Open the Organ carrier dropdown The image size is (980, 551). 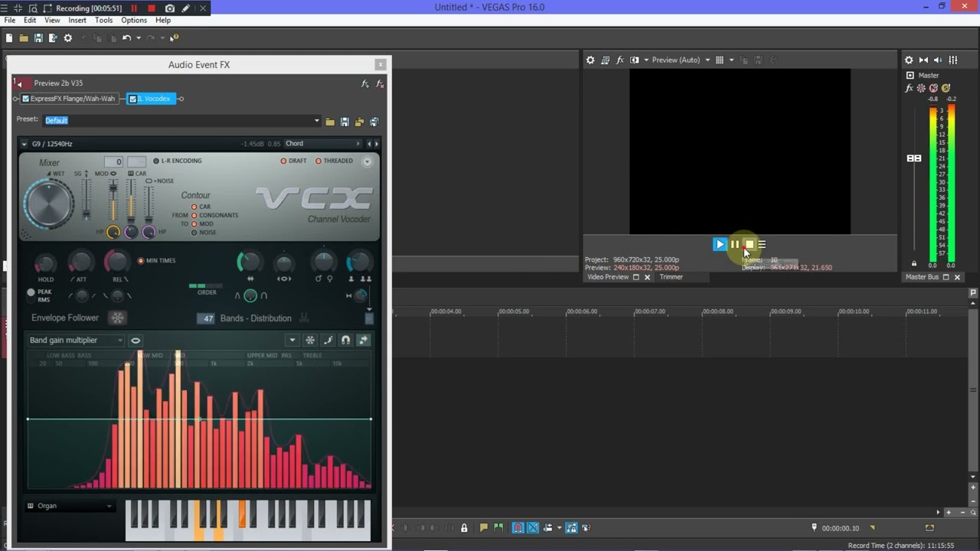point(70,506)
